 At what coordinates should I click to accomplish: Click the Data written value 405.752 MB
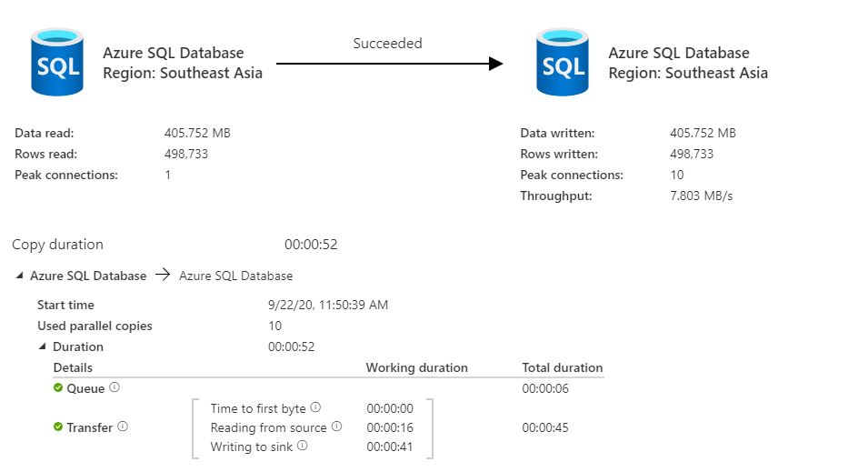point(703,133)
